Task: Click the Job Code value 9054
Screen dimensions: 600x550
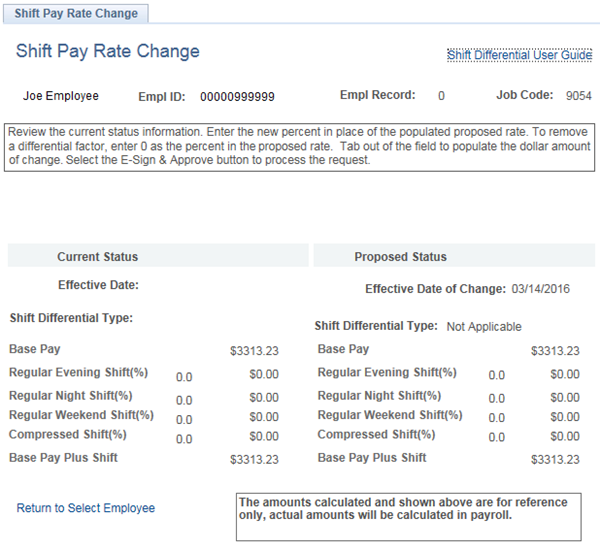Action: [x=578, y=97]
